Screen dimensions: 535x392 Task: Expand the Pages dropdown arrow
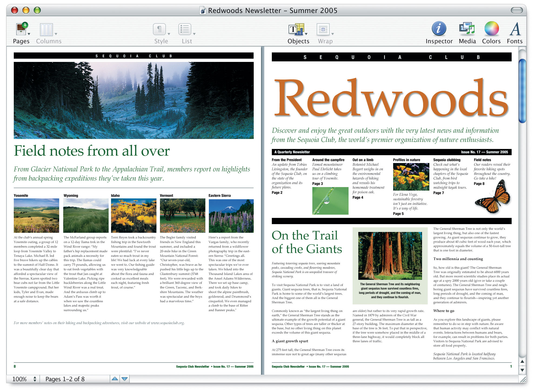pos(29,34)
